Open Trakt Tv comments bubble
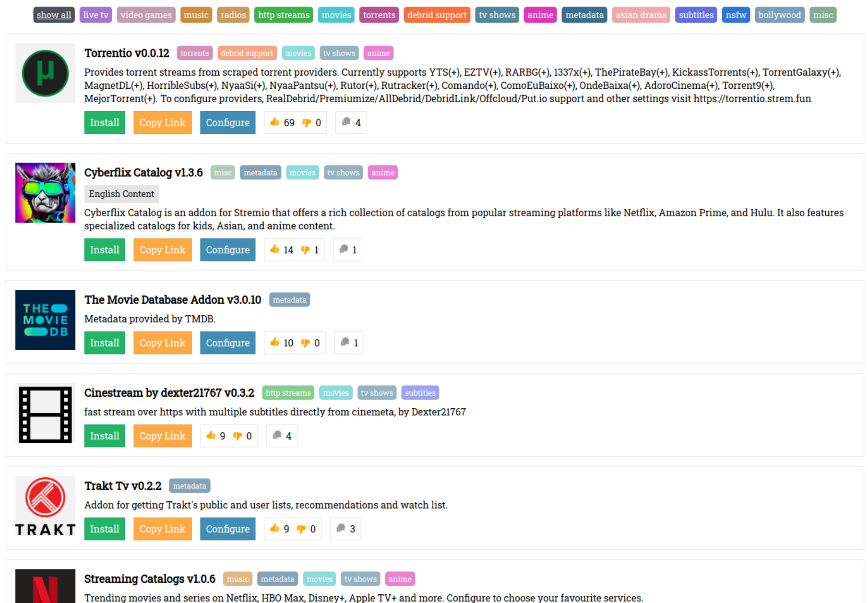Screen dimensions: 868x603 point(341,529)
